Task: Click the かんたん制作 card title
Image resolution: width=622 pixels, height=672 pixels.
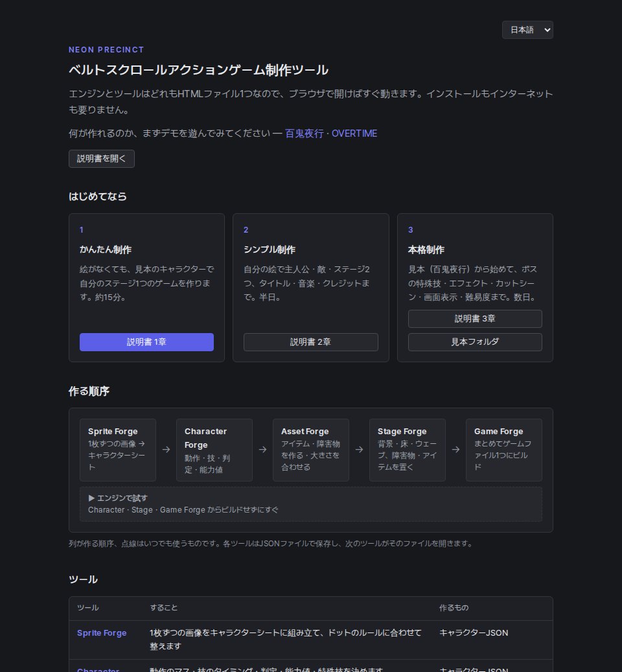Action: 106,250
